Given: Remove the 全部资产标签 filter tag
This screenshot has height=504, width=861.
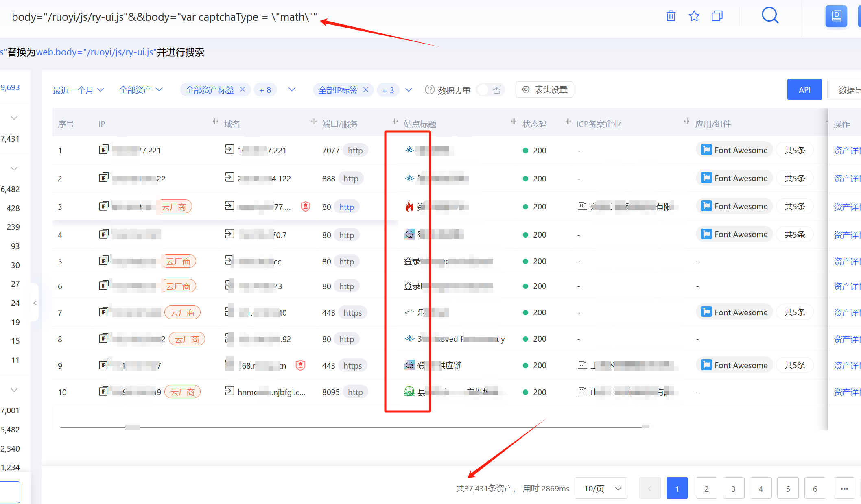Looking at the screenshot, I should (x=243, y=89).
